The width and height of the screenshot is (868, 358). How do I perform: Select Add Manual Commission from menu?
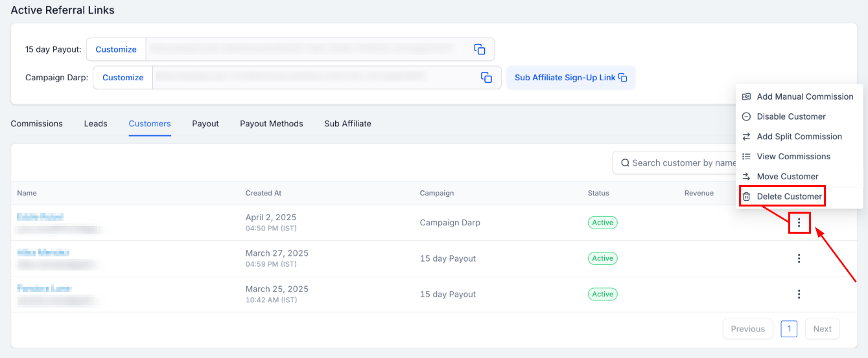pos(804,96)
